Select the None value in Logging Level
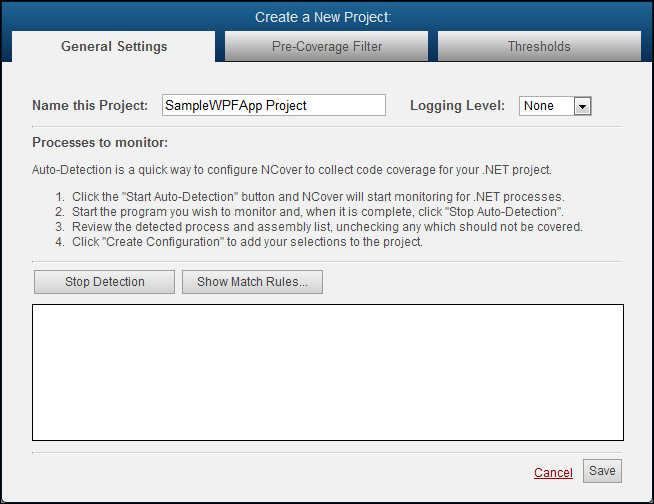Screen dimensions: 654x504 pos(546,106)
